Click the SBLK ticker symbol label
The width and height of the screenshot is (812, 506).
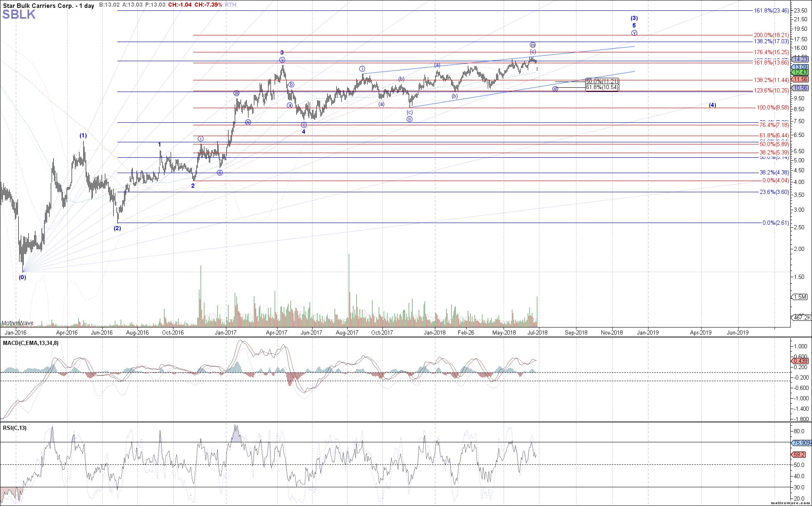pos(19,15)
